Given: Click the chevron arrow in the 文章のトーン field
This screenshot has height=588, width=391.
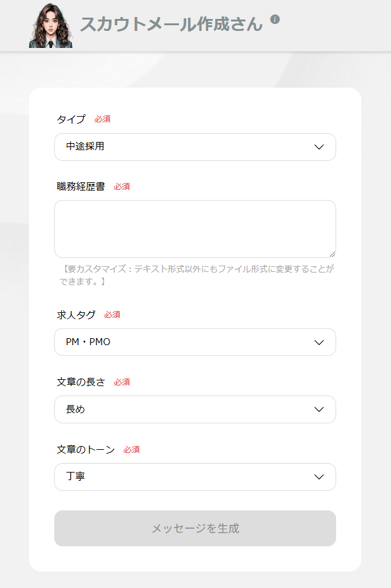Looking at the screenshot, I should pos(319,477).
